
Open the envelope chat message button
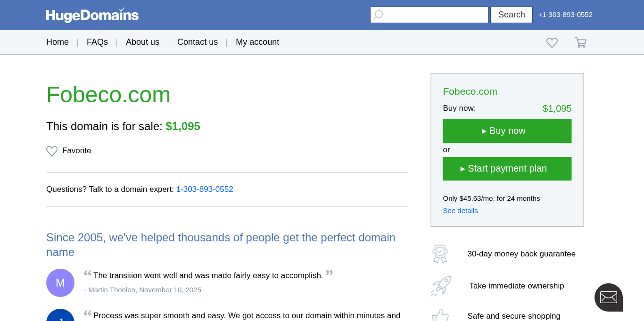609,297
